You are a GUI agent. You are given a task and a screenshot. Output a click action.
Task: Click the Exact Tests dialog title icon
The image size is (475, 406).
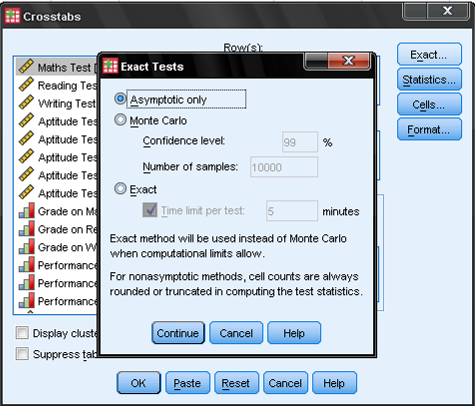pyautogui.click(x=110, y=66)
